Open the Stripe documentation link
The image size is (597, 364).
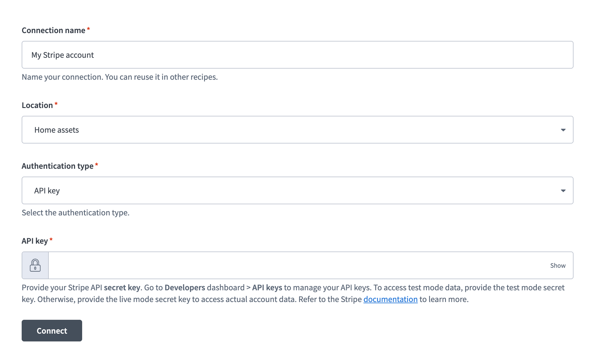click(x=390, y=299)
